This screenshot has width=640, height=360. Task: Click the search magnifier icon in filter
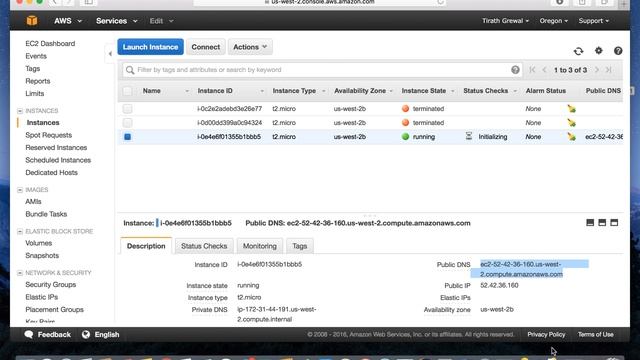click(x=130, y=70)
